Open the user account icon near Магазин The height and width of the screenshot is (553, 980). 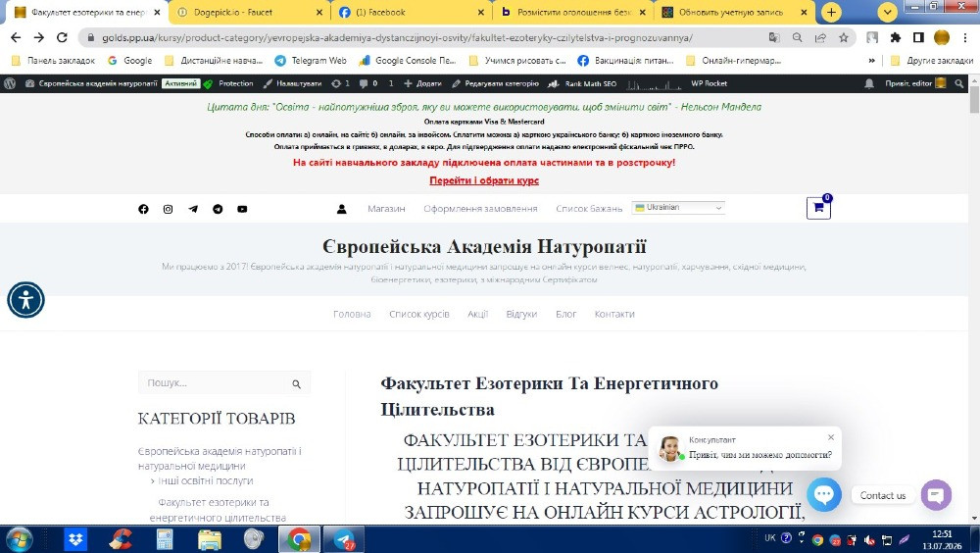tap(342, 209)
